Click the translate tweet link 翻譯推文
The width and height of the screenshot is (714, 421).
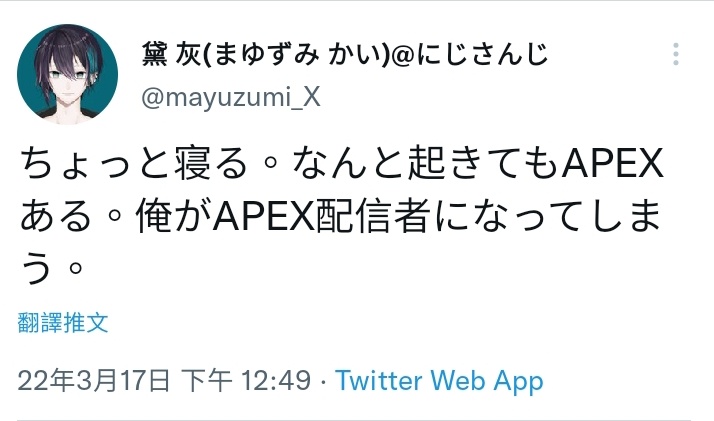point(63,323)
